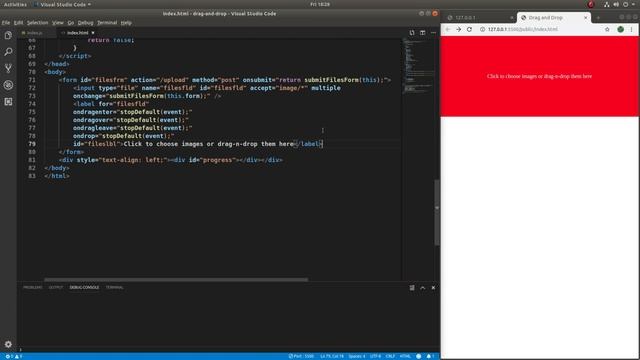Open the Extensions view in activity bar
The height and width of the screenshot is (360, 640).
click(x=8, y=102)
